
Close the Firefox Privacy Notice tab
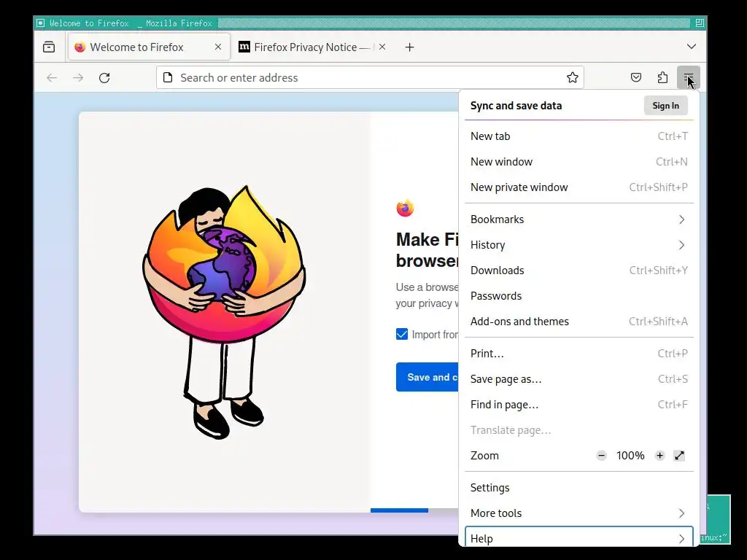tap(382, 47)
